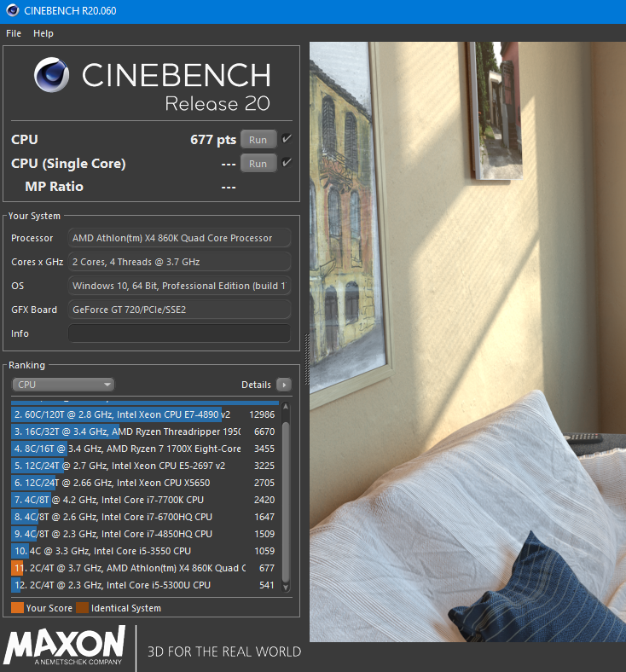Click the orange Your Score legend swatch
The image size is (626, 672).
pyautogui.click(x=17, y=608)
